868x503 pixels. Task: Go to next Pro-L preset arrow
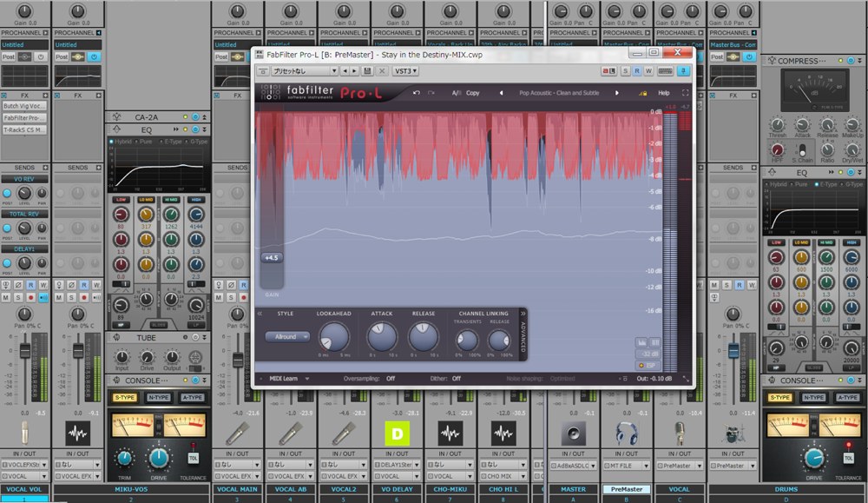tap(616, 93)
